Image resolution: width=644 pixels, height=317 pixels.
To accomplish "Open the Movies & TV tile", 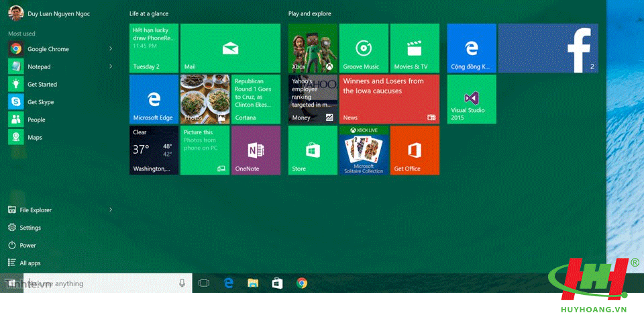I will (415, 48).
